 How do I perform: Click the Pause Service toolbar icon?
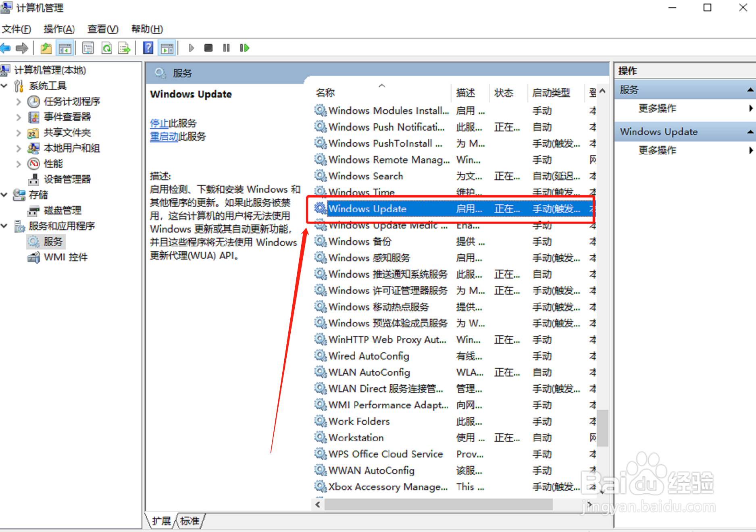coord(226,48)
